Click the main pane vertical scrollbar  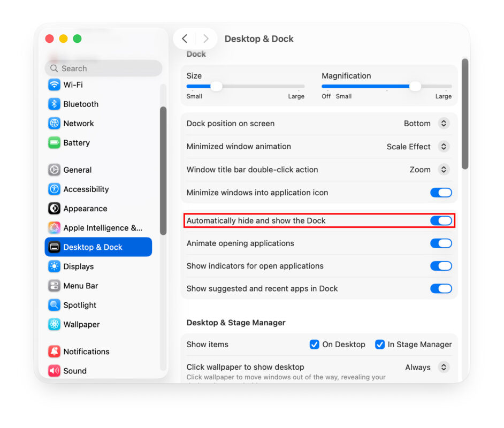pos(465,114)
